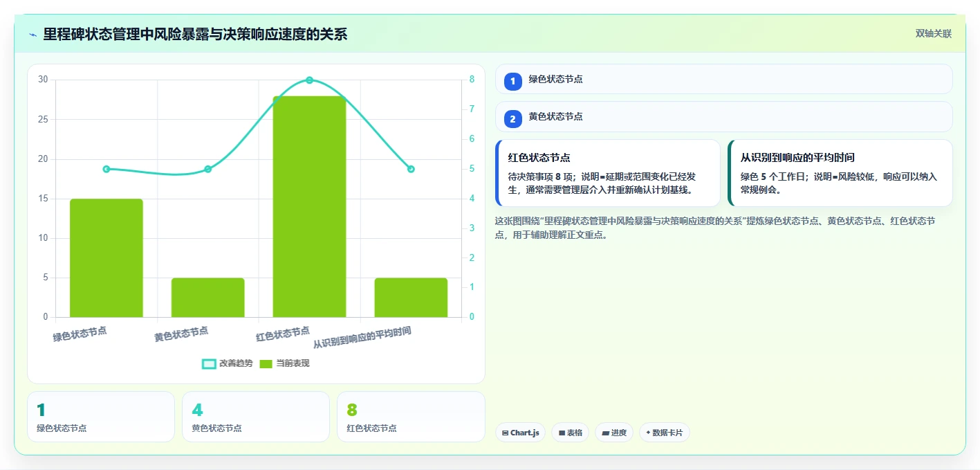Click the 改善趋势 legend color box

point(209,364)
